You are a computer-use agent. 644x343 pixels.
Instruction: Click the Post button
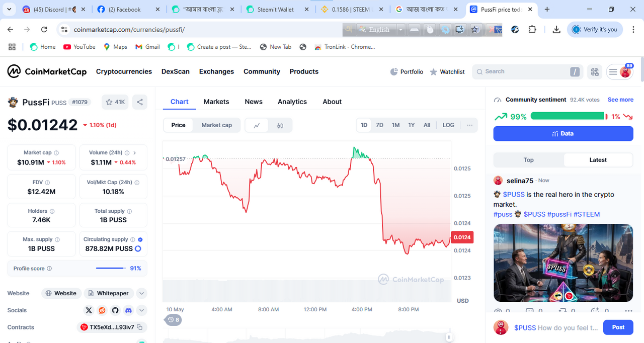coord(618,327)
